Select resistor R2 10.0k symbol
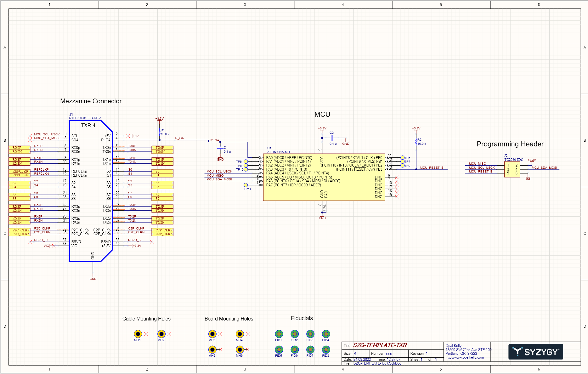 (x=416, y=142)
